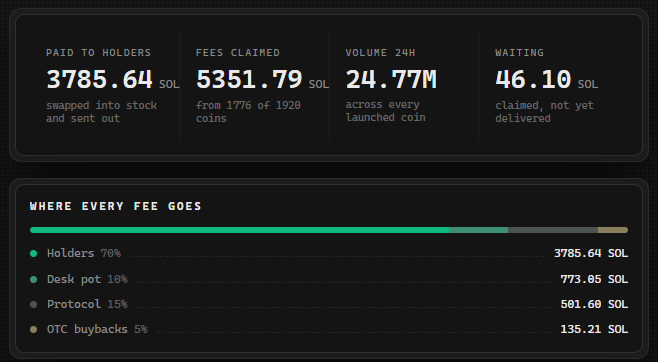Click the 24.77M volume figure
658x362 pixels.
[391, 79]
